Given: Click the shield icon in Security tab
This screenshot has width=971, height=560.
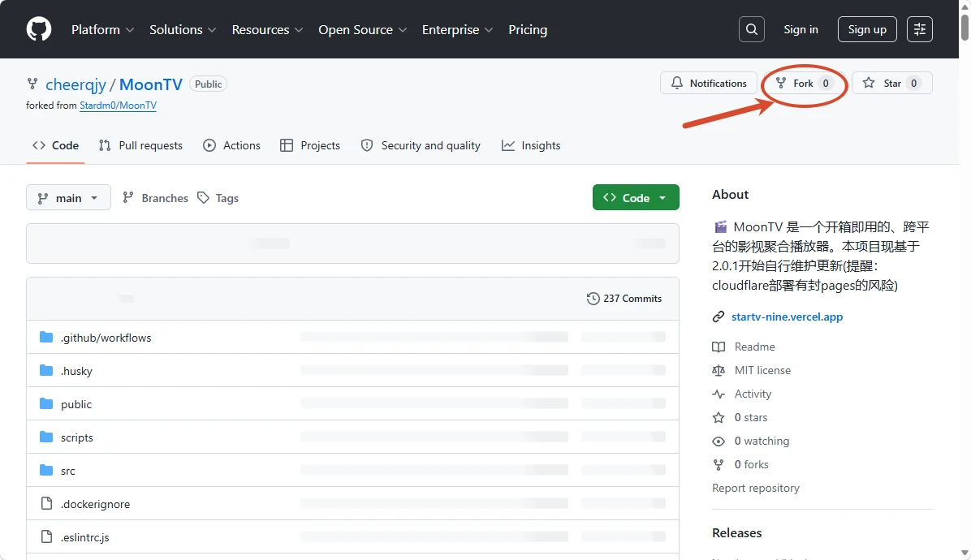Looking at the screenshot, I should pyautogui.click(x=367, y=145).
